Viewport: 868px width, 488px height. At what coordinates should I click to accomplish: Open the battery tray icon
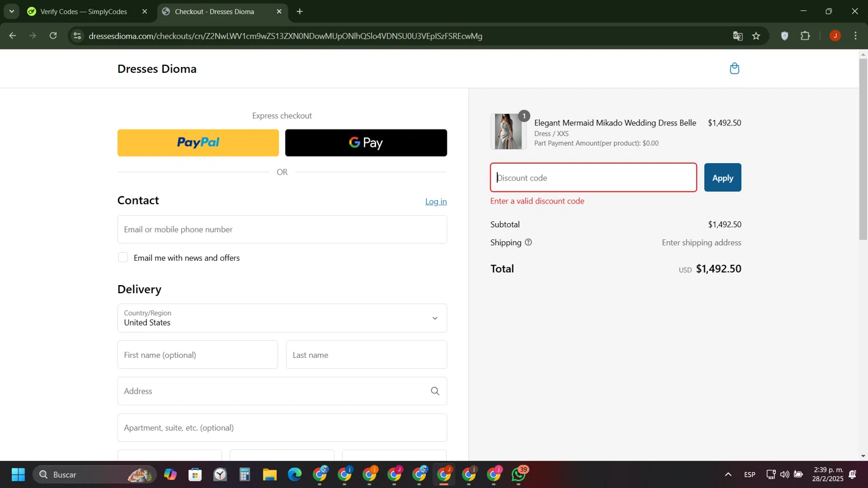tap(798, 475)
